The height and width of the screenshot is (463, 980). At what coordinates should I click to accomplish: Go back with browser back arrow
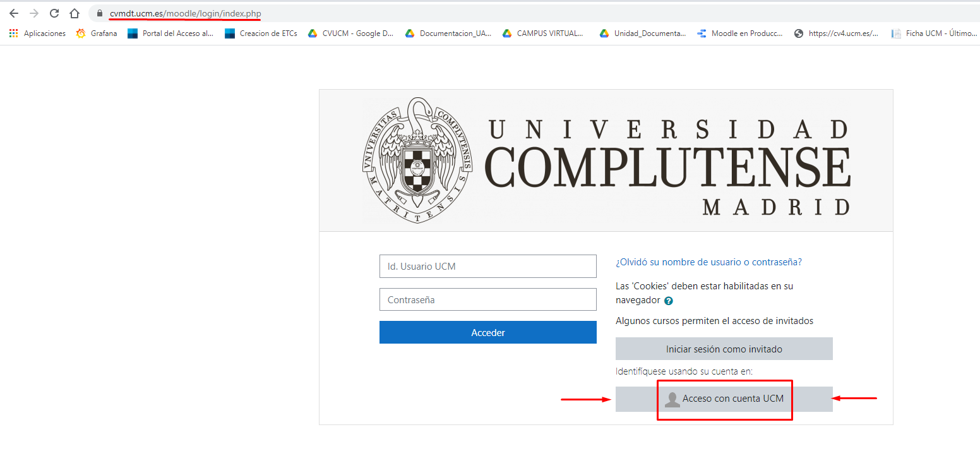tap(14, 13)
